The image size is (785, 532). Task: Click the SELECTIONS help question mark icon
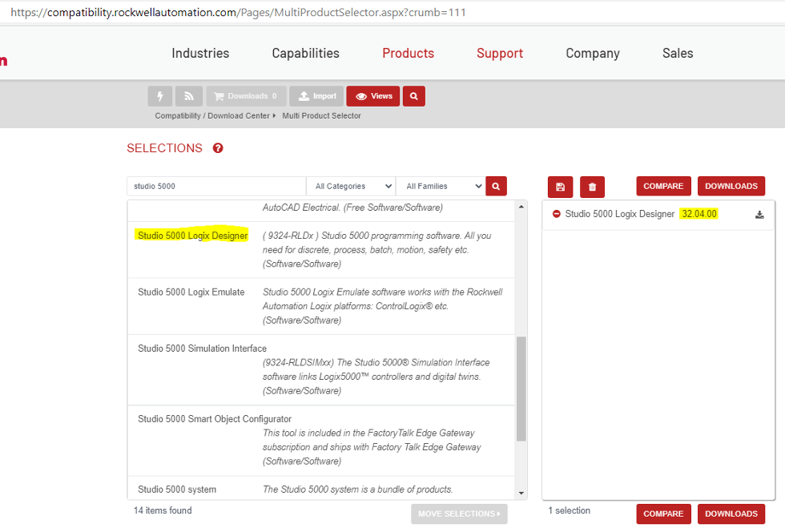pyautogui.click(x=218, y=148)
